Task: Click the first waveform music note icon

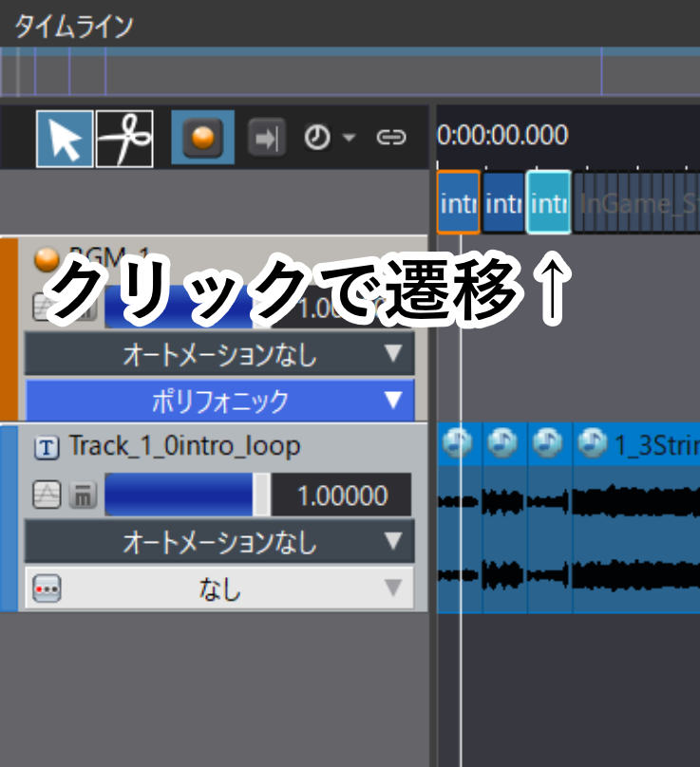Action: pyautogui.click(x=457, y=443)
